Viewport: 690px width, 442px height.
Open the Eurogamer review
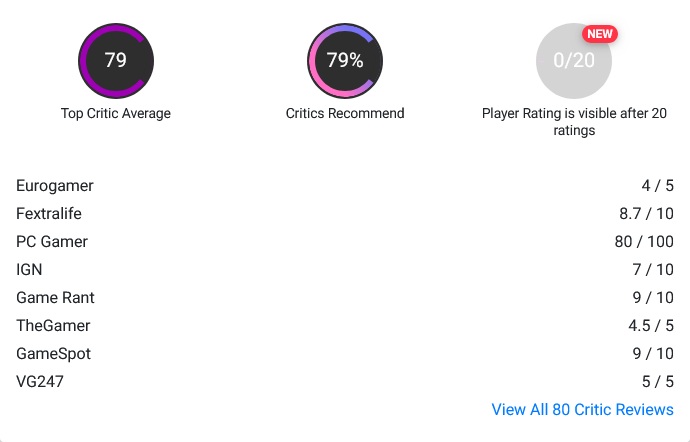tap(55, 185)
